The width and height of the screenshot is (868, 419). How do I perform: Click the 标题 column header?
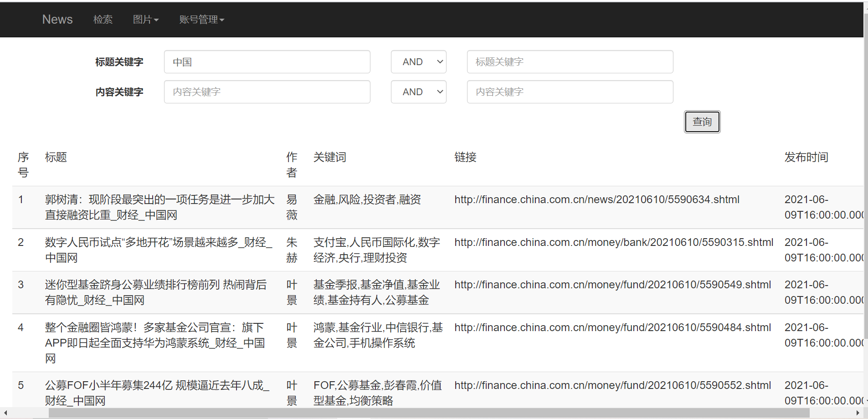(x=56, y=157)
